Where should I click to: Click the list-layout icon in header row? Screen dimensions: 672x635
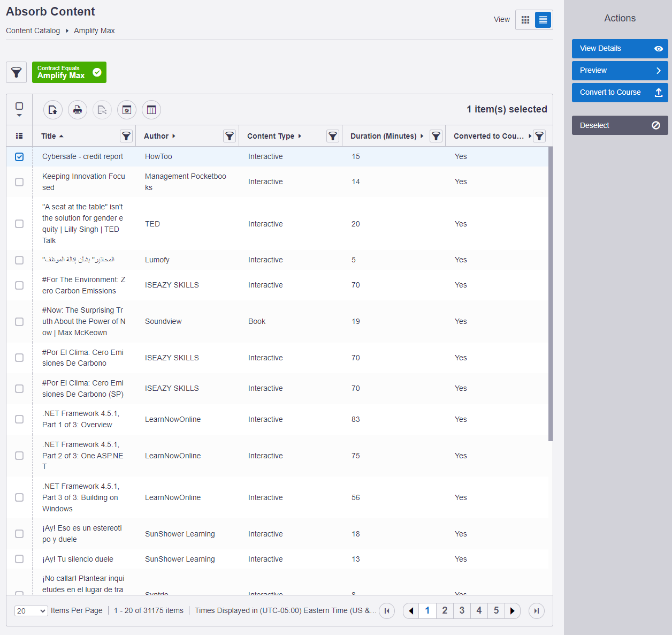pyautogui.click(x=19, y=136)
